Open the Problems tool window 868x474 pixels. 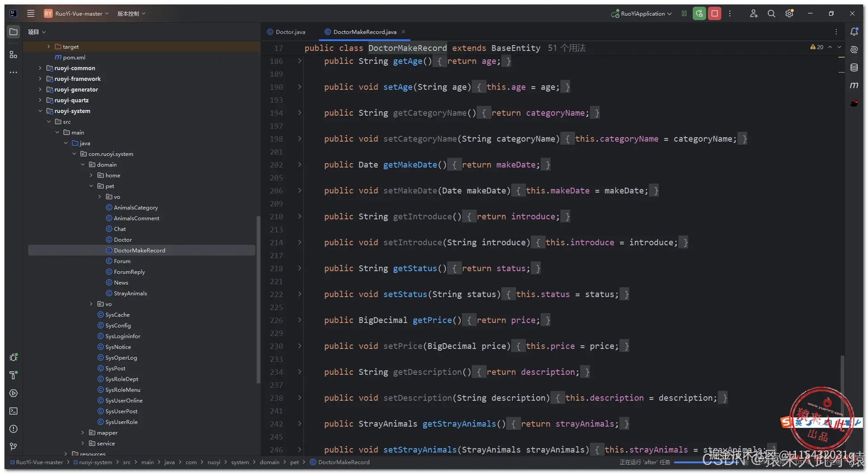[13, 429]
